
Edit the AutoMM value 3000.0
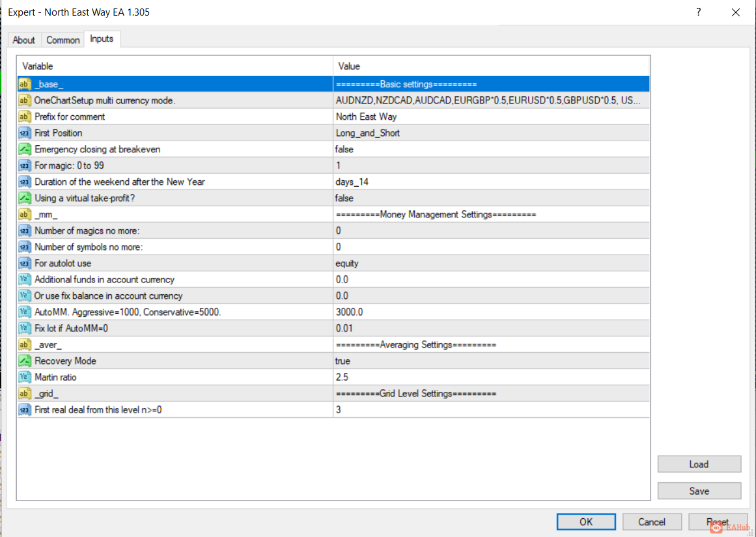pos(492,312)
